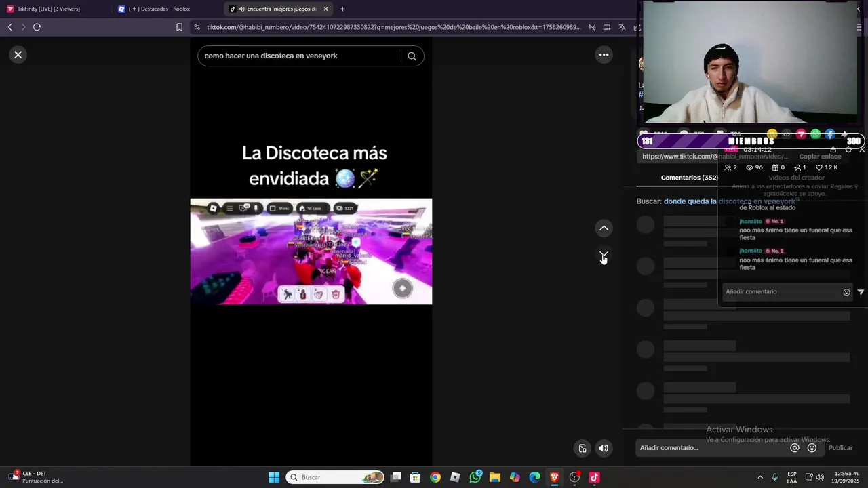Screen dimensions: 868x488
Task: Click the 'La Discoteca más envidiada' video preview
Action: [311, 251]
